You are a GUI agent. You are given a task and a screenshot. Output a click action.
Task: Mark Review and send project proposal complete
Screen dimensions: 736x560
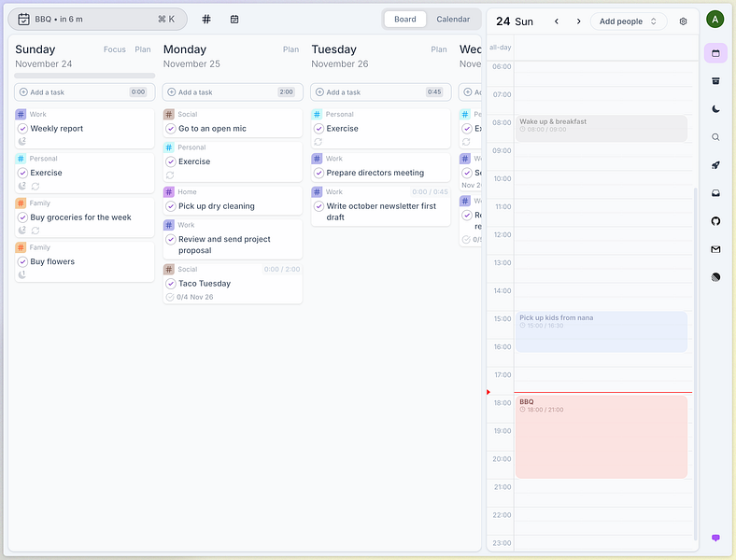coord(171,239)
